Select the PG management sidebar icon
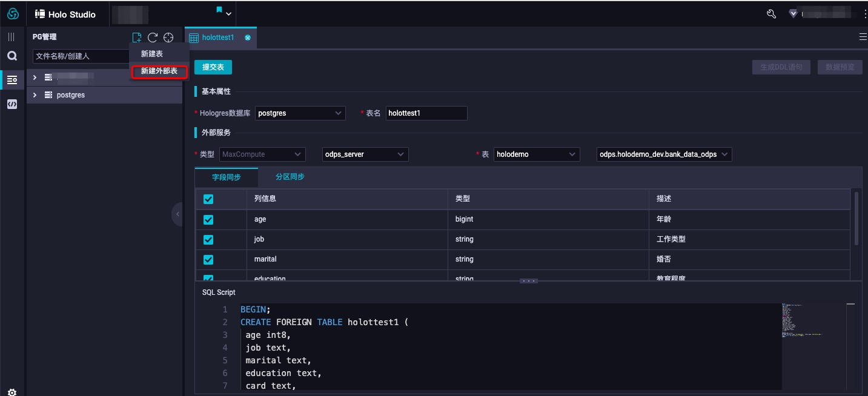868x396 pixels. [12, 80]
